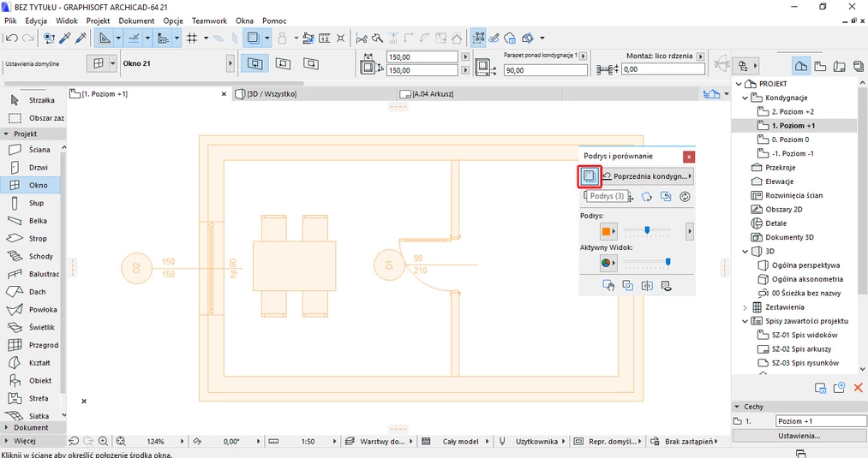Toggle the snap points button in toolbar
The width and height of the screenshot is (868, 458).
(x=134, y=39)
